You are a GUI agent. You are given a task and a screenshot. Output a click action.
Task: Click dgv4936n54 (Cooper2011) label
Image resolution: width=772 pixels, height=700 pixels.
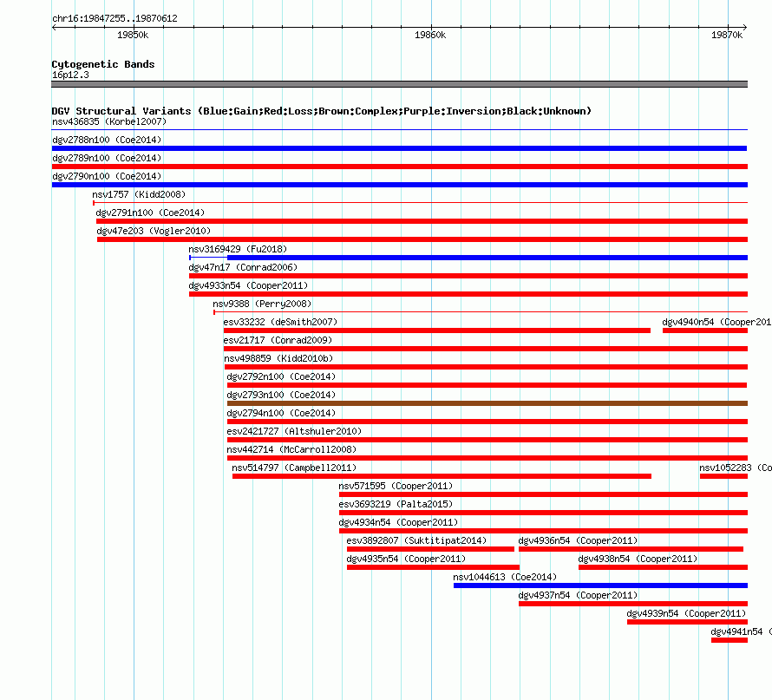(x=578, y=540)
